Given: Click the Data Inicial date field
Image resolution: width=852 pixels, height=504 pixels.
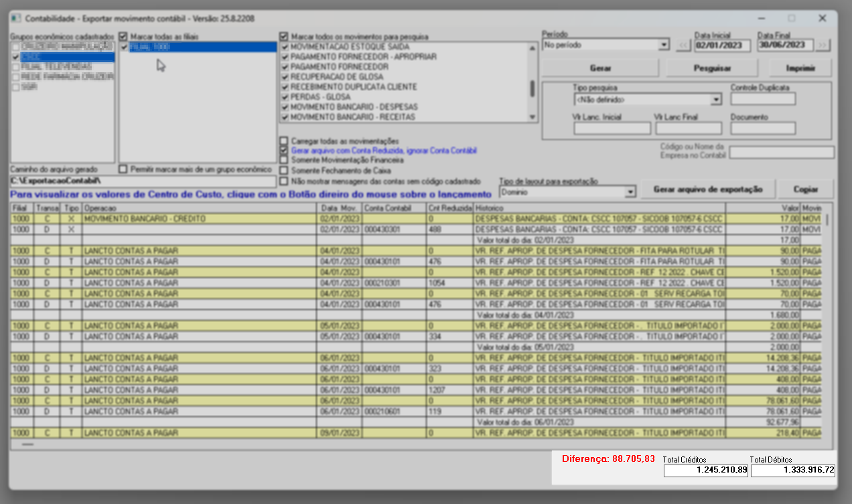Looking at the screenshot, I should (722, 46).
